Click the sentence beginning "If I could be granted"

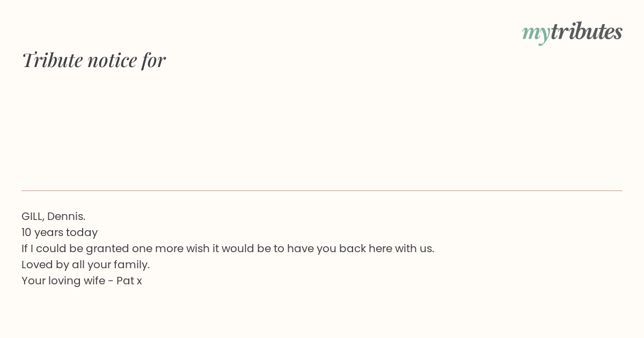click(x=228, y=248)
